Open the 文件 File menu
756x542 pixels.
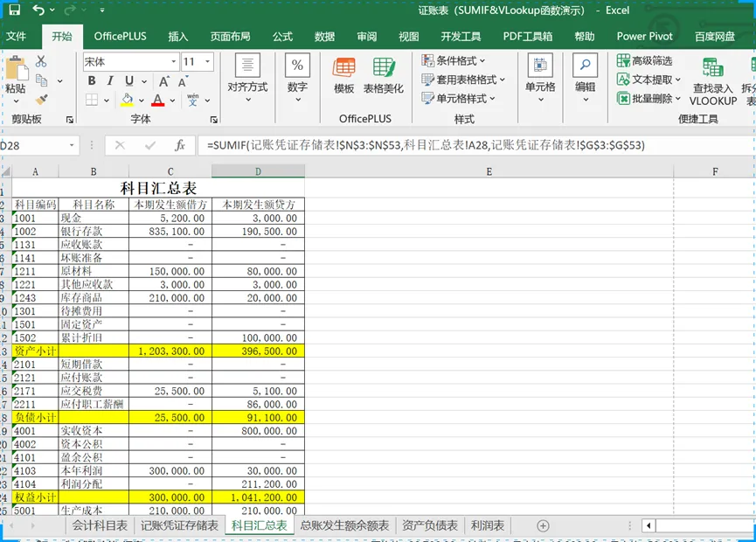16,36
